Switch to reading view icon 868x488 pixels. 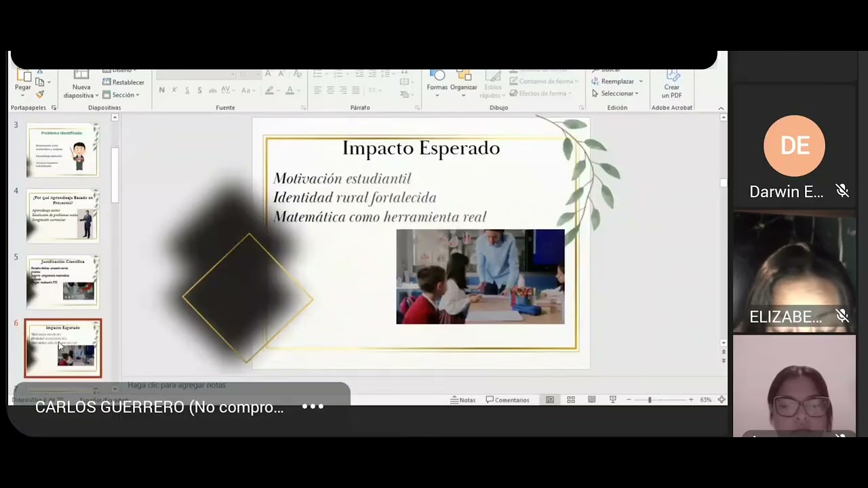(x=592, y=400)
